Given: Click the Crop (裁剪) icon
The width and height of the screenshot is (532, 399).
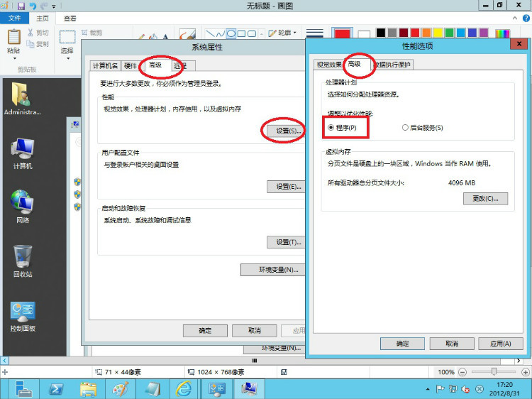Looking at the screenshot, I should [84, 32].
